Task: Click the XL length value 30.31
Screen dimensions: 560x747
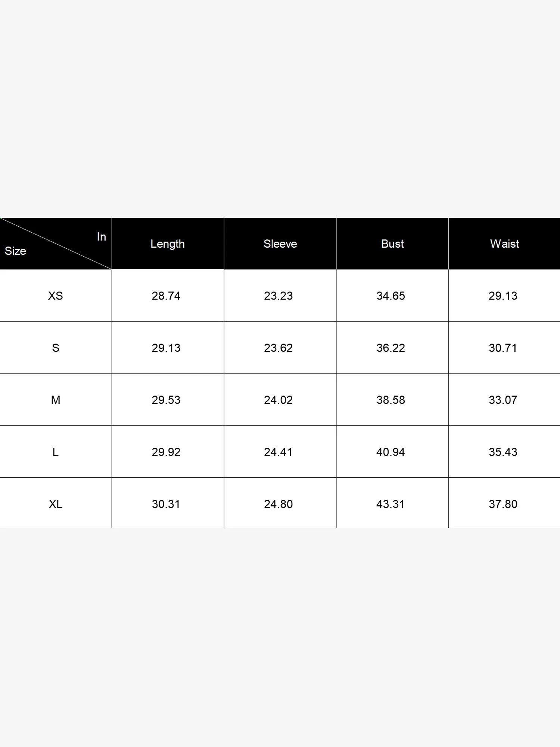Action: tap(166, 504)
